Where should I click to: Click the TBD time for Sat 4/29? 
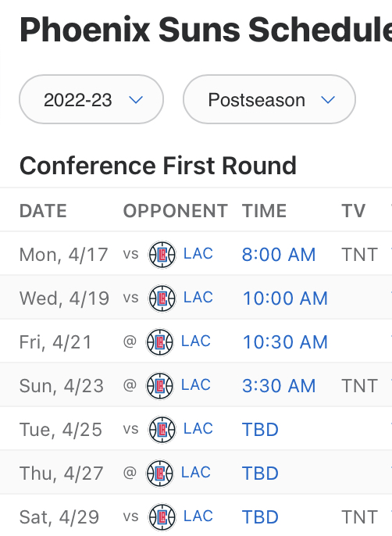260,517
